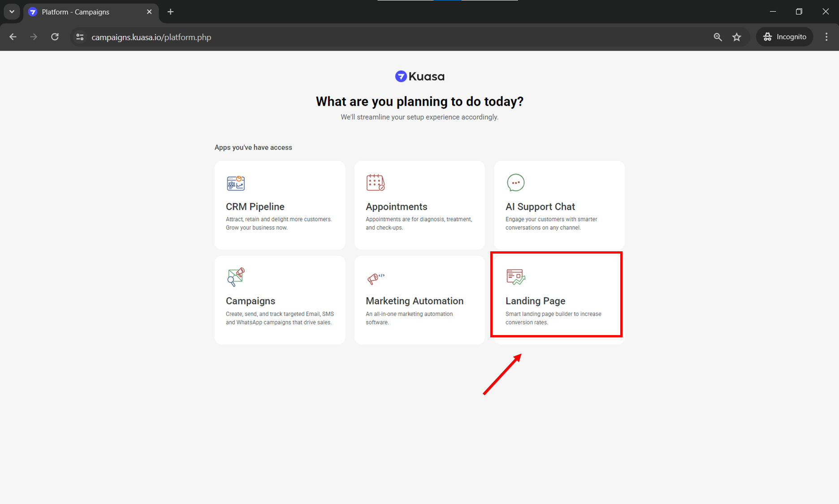The image size is (839, 504).
Task: Click the Kuasa logo at top
Action: [x=419, y=77]
